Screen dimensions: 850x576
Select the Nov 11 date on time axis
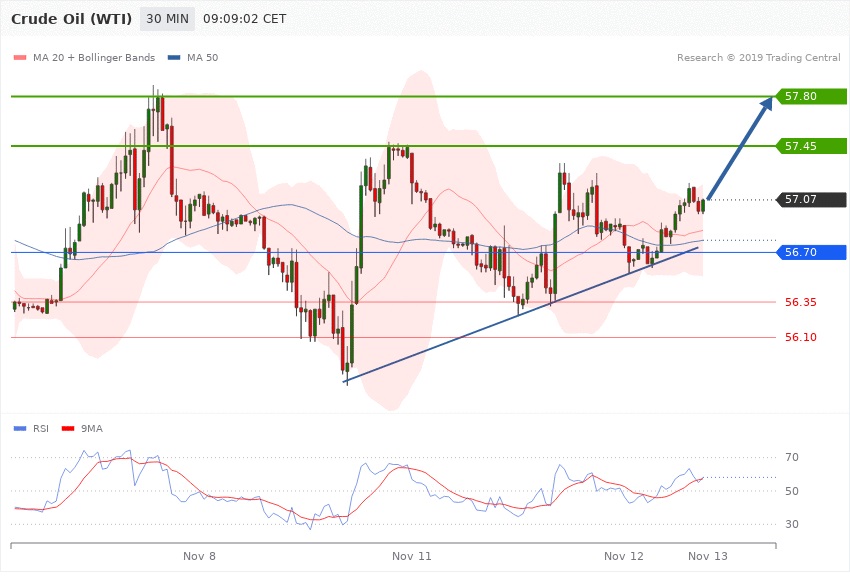coord(411,555)
